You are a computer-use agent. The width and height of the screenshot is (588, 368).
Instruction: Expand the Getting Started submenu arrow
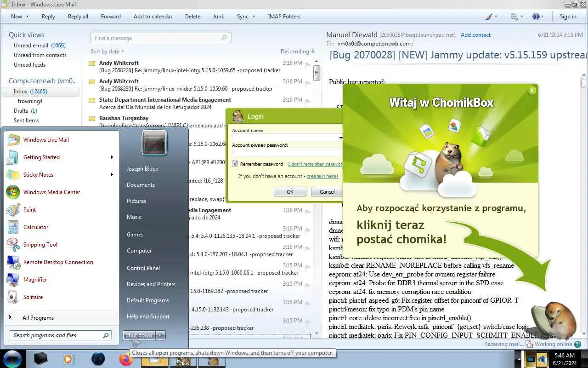click(112, 157)
